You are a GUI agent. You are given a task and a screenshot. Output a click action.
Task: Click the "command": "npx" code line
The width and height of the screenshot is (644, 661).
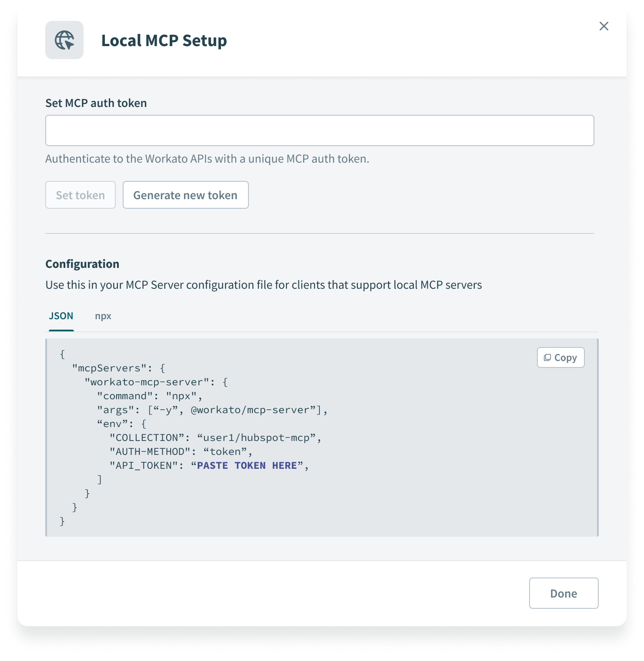tap(150, 396)
